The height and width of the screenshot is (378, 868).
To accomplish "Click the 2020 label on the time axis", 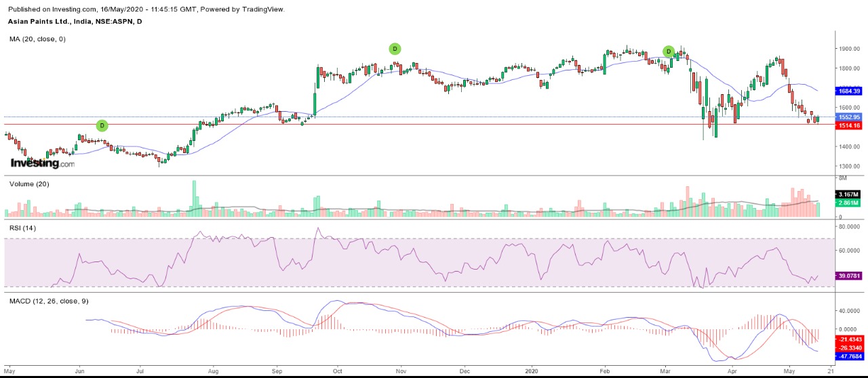I will (531, 371).
